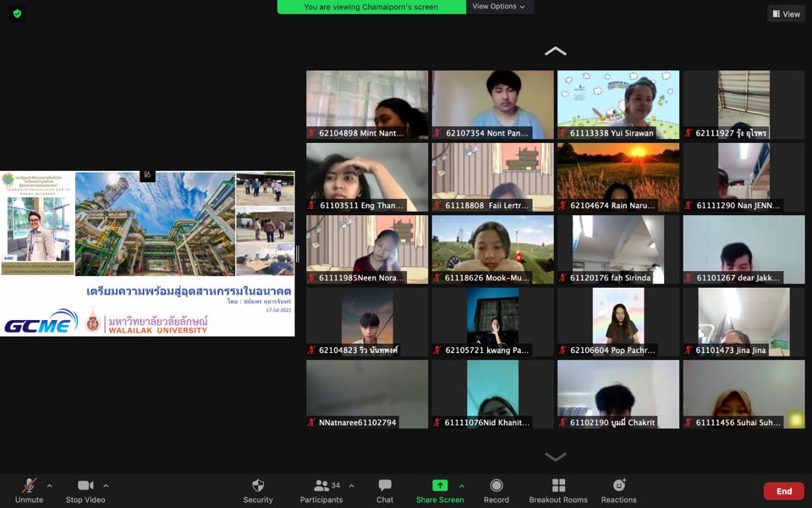
Task: Expand video options arrow beside Stop Video
Action: [x=106, y=486]
